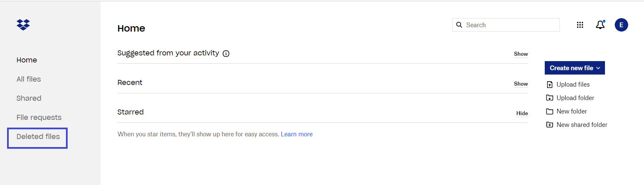Screen dimensions: 644x185
Task: Expand the Create new file dropdown
Action: coord(575,68)
